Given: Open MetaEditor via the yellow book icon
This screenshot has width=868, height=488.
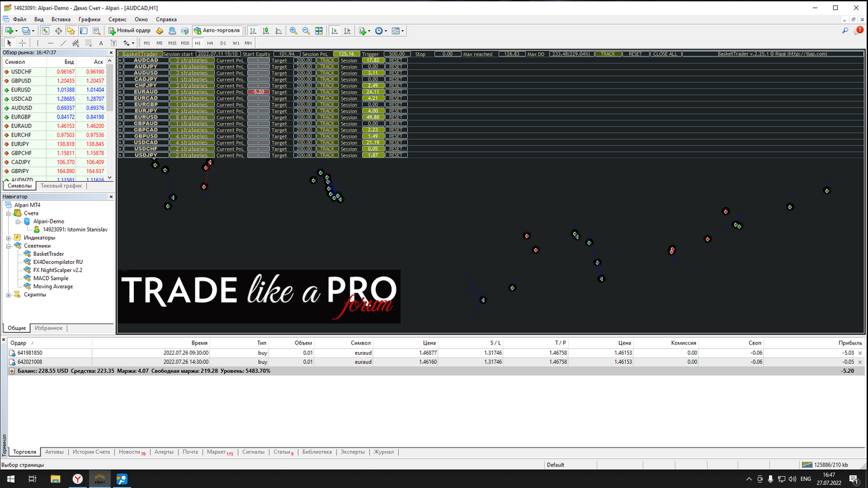Looking at the screenshot, I should pyautogui.click(x=159, y=30).
